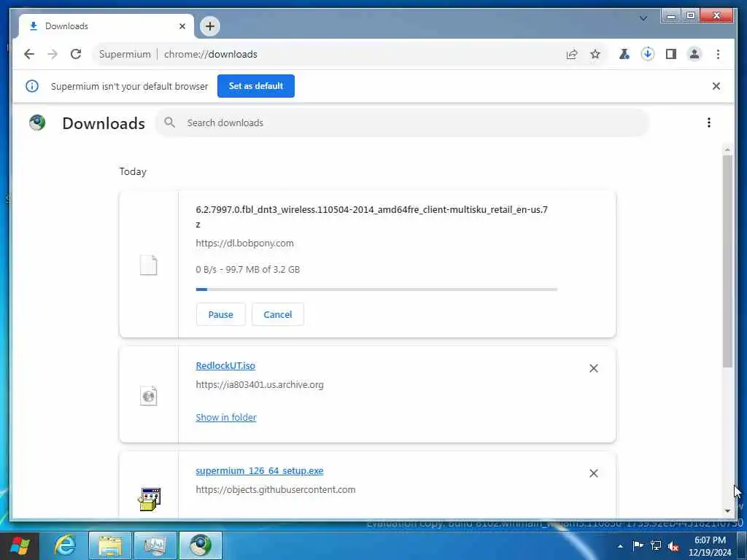This screenshot has width=747, height=560.
Task: Bookmark this page with the star icon
Action: pos(595,54)
